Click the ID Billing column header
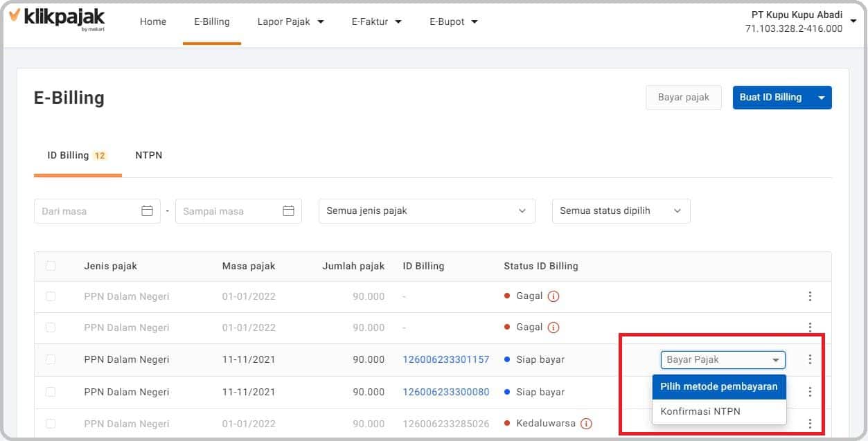This screenshot has height=441, width=868. click(x=423, y=266)
